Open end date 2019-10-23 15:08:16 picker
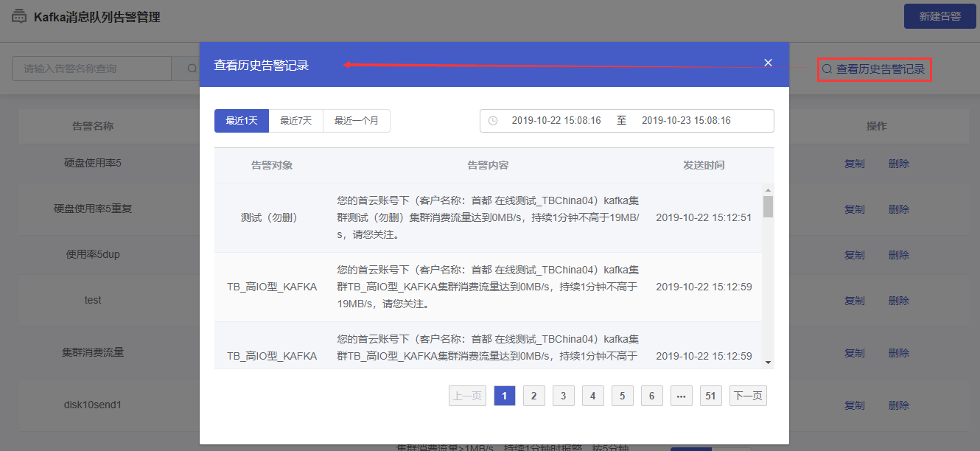980x451 pixels. pos(686,120)
